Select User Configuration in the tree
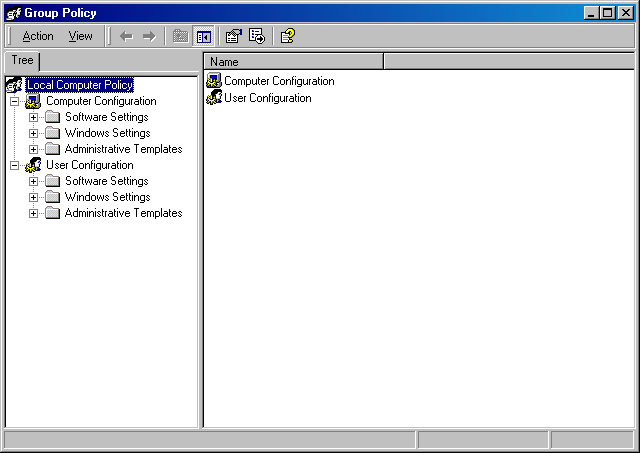The image size is (640, 453). [x=90, y=165]
